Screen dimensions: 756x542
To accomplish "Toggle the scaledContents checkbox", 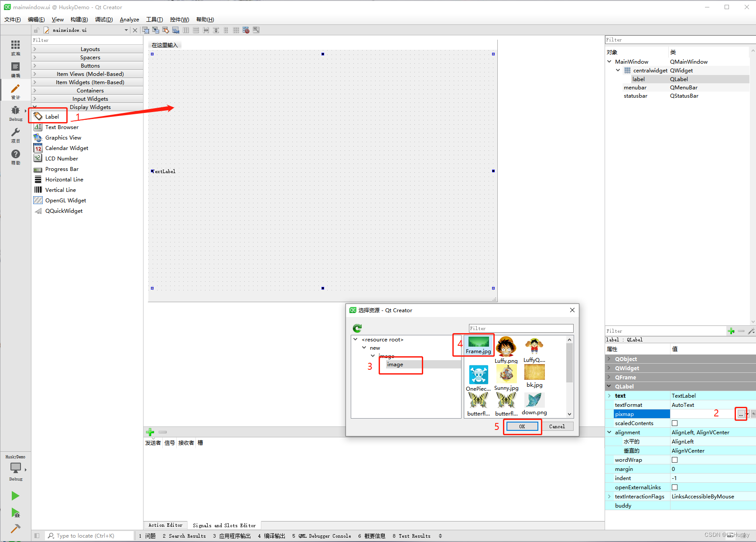I will pos(675,423).
